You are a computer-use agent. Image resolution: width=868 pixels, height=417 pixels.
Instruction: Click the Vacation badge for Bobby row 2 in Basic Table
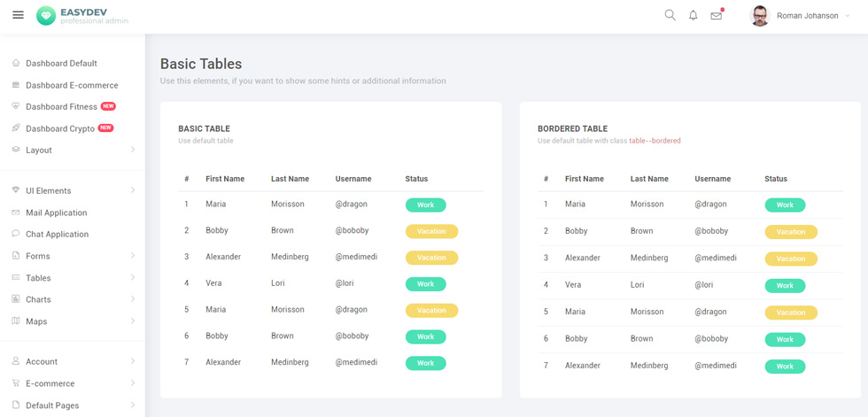tap(432, 231)
